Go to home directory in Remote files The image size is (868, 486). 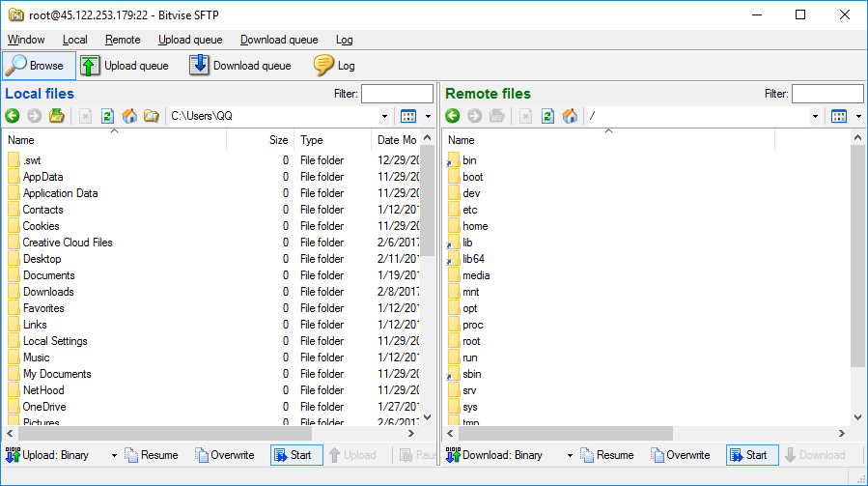pyautogui.click(x=570, y=116)
